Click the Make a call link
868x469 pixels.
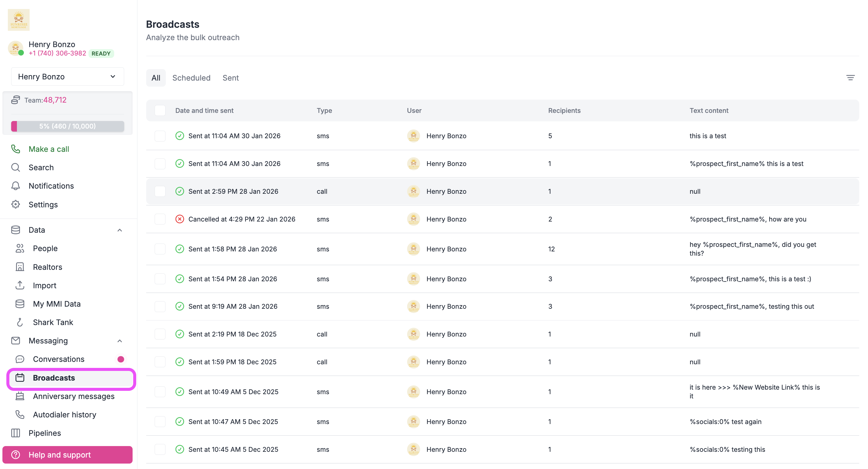pos(49,149)
